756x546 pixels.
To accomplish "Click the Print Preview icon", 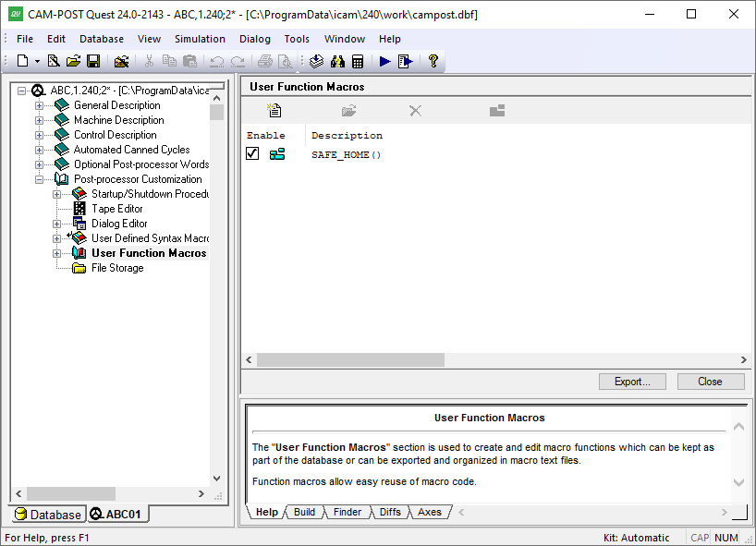I will tap(286, 61).
